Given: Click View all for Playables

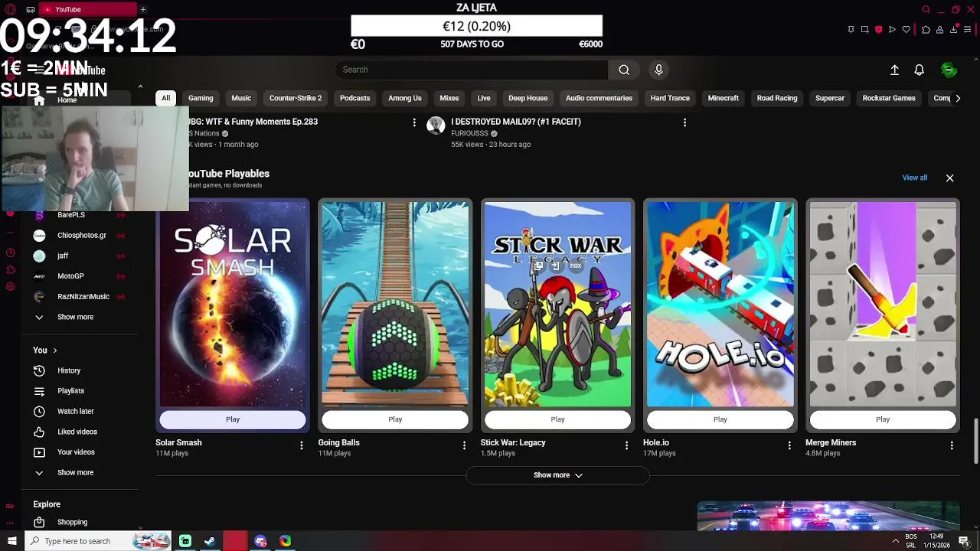Looking at the screenshot, I should click(x=914, y=178).
